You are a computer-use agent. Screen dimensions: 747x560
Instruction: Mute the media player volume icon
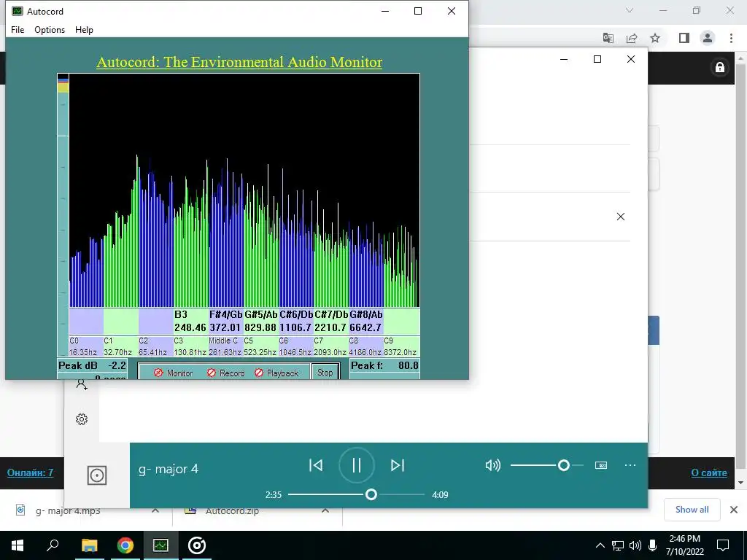pyautogui.click(x=492, y=465)
